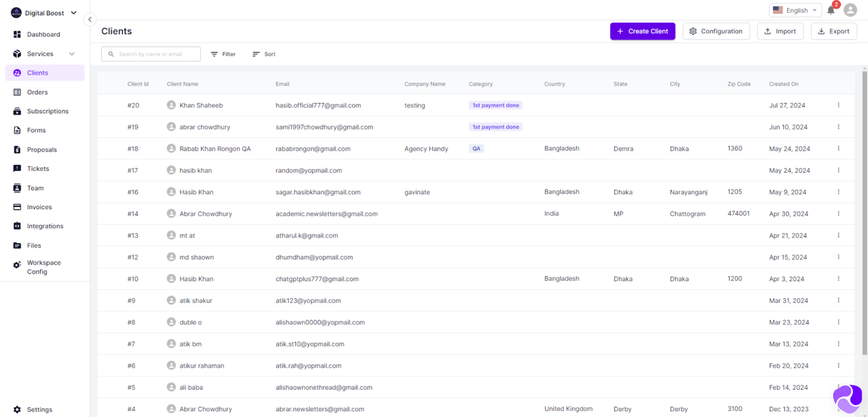The image size is (868, 417).
Task: Click the Subscriptions sidebar icon
Action: pyautogui.click(x=17, y=111)
